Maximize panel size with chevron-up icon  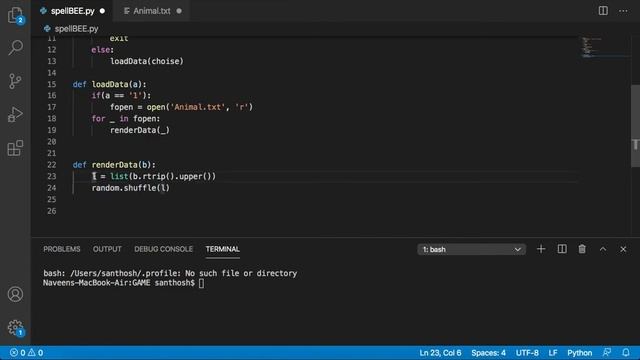(x=603, y=249)
